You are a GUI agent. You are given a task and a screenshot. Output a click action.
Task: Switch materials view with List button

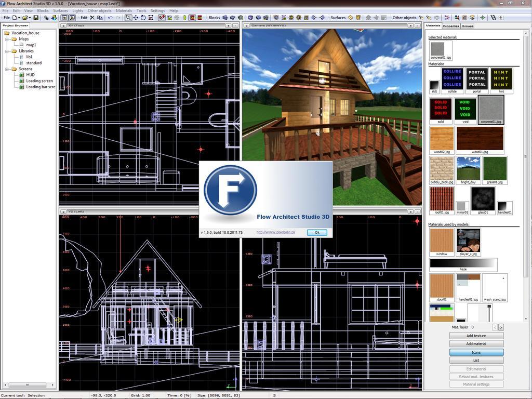[x=476, y=361]
